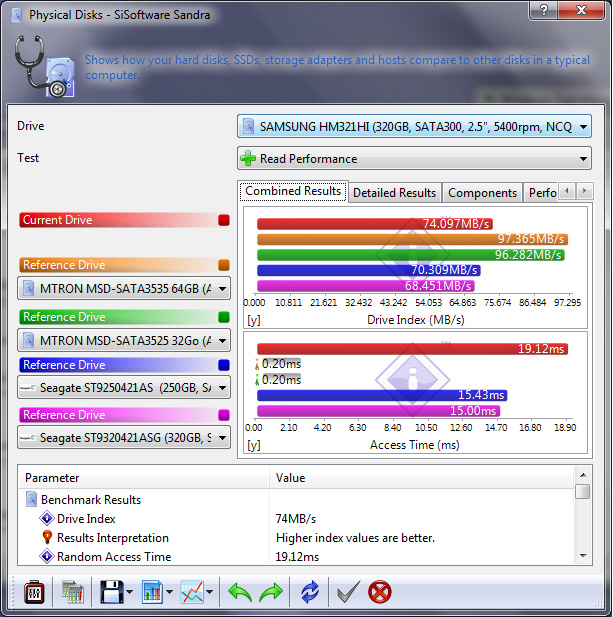The width and height of the screenshot is (613, 617).
Task: Click the floppy disk save icon
Action: coord(111,592)
